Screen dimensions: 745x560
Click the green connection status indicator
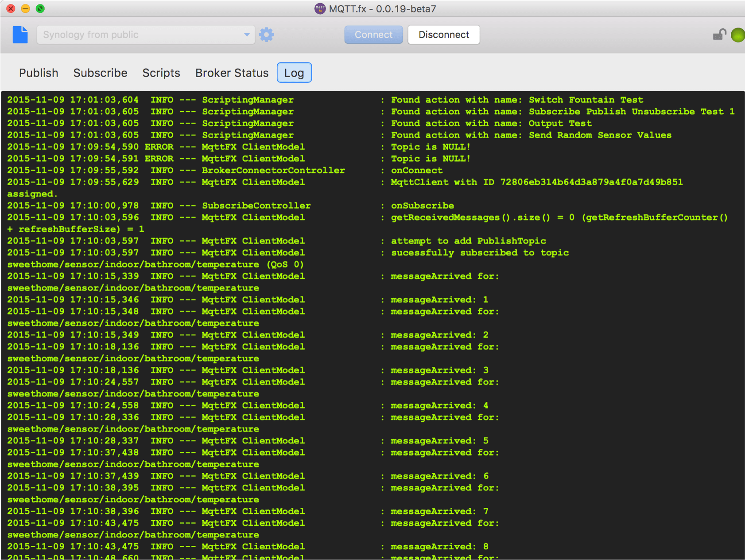click(737, 35)
